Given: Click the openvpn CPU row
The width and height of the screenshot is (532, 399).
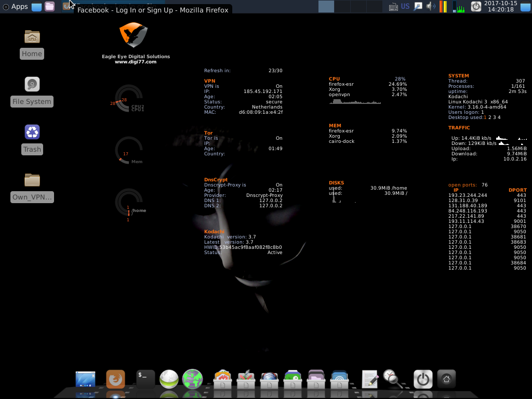Looking at the screenshot, I should point(368,95).
